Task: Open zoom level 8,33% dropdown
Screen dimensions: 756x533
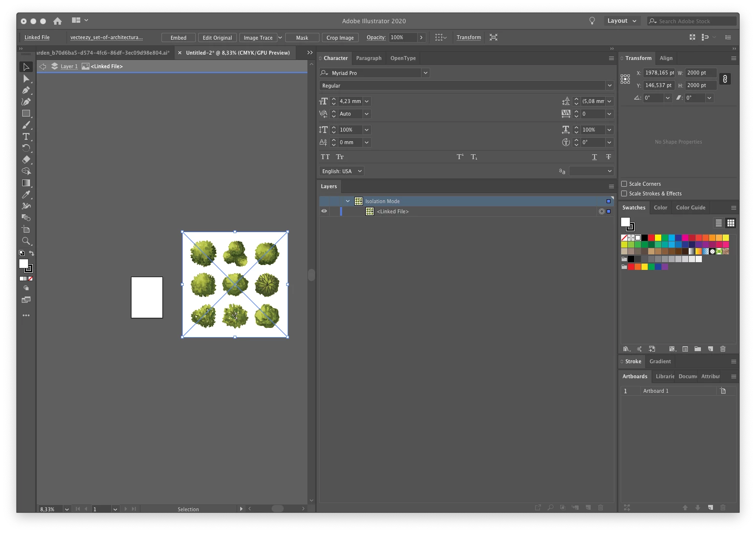Action: click(x=67, y=509)
